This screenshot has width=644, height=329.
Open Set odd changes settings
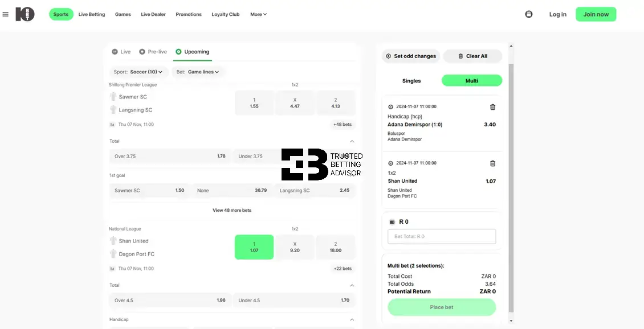pyautogui.click(x=411, y=56)
